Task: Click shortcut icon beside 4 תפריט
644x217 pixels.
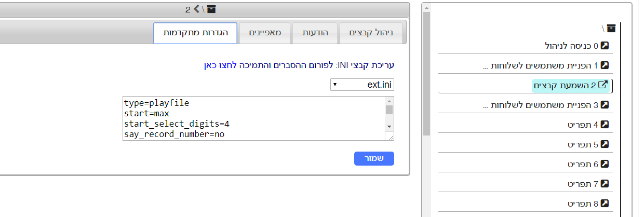Action: click(604, 125)
